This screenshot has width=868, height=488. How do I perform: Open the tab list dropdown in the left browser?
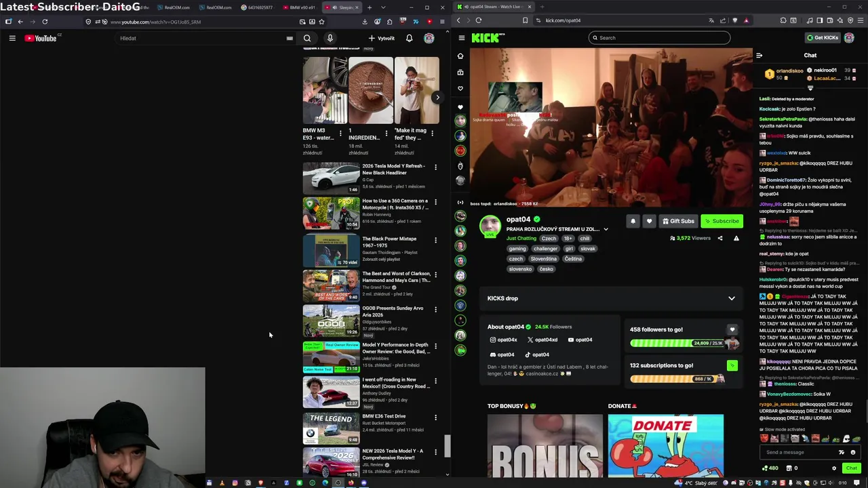[x=382, y=7]
